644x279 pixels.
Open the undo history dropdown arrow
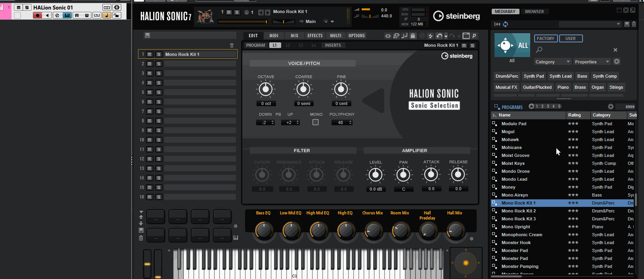tap(446, 36)
